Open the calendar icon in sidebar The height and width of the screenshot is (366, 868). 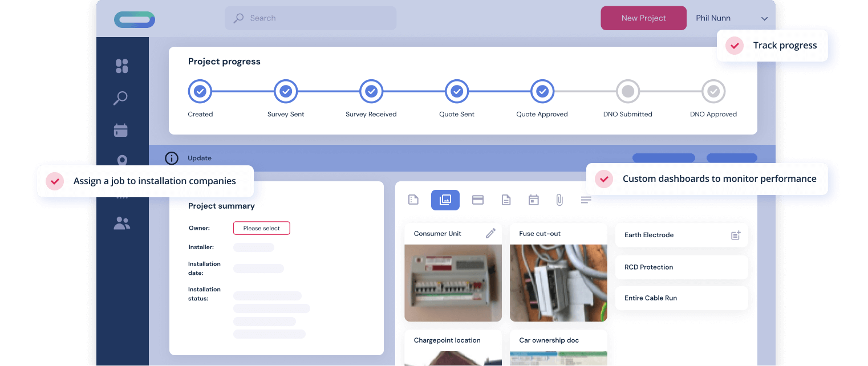(x=121, y=131)
